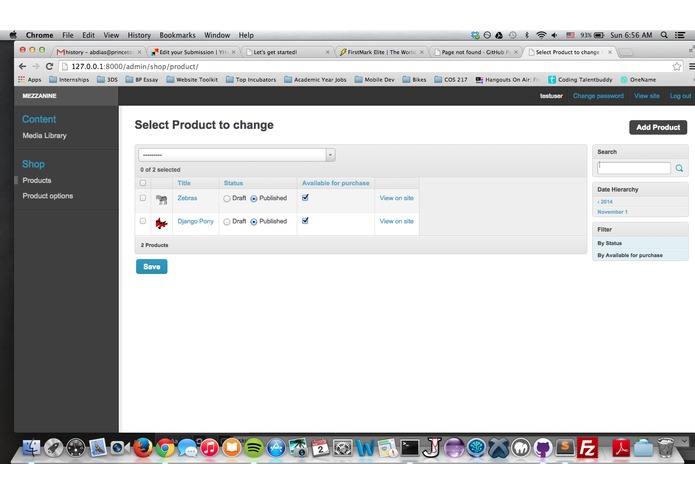This screenshot has width=695, height=494.
Task: Set Zebras status to Published
Action: coord(254,198)
